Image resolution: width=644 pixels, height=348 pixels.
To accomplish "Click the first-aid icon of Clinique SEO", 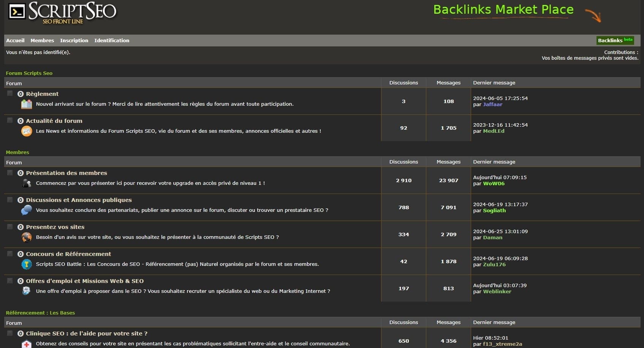I will click(26, 343).
